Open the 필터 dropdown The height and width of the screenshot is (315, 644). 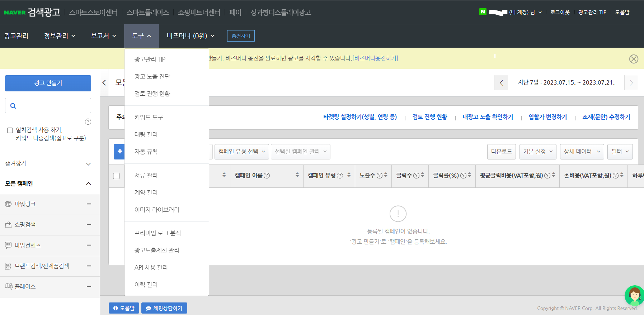pyautogui.click(x=620, y=152)
